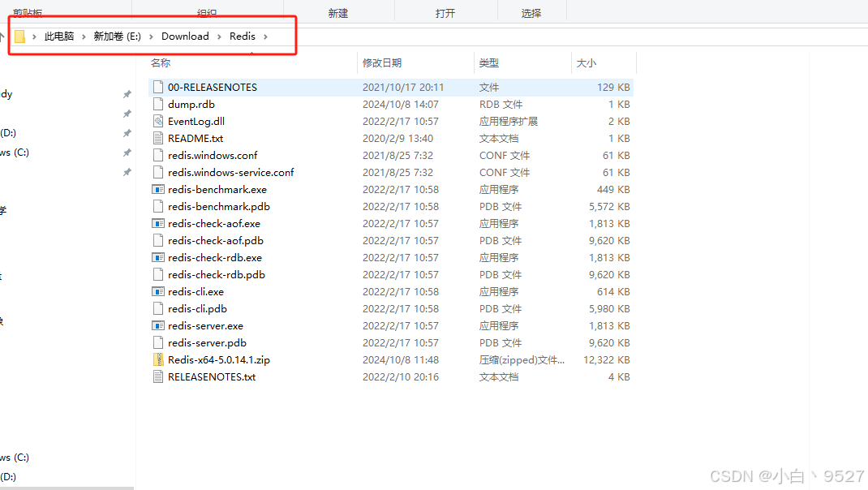Image resolution: width=868 pixels, height=490 pixels.
Task: Click the redis-cli.pdb file icon
Action: tap(158, 308)
